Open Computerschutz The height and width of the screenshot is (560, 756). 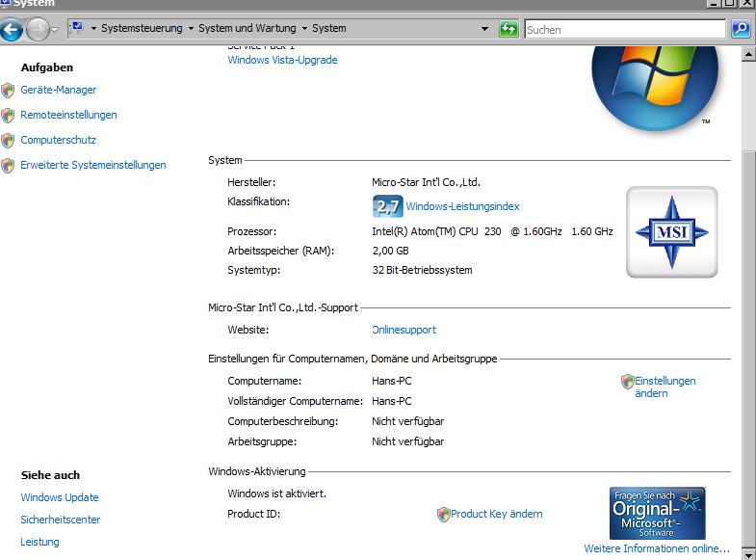pos(58,140)
